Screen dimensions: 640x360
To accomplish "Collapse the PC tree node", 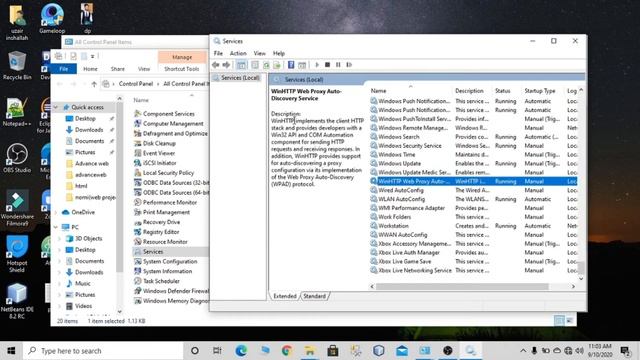I will click(56, 227).
